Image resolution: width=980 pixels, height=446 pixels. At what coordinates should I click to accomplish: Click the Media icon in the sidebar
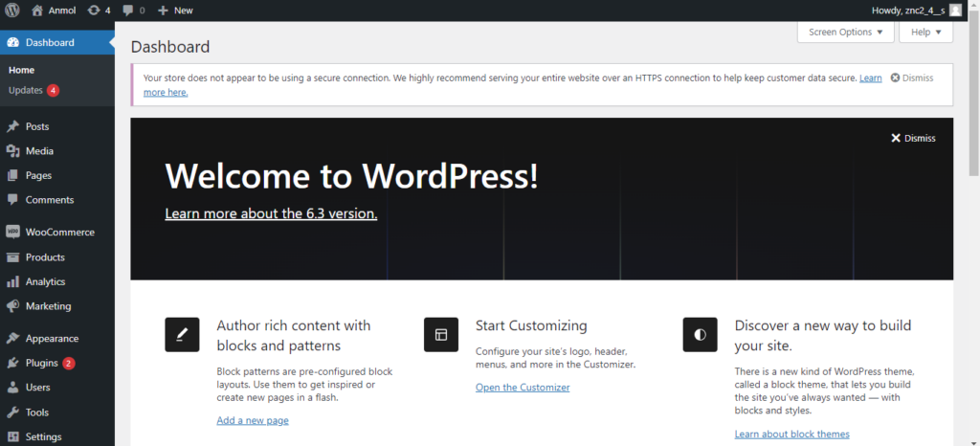[12, 151]
